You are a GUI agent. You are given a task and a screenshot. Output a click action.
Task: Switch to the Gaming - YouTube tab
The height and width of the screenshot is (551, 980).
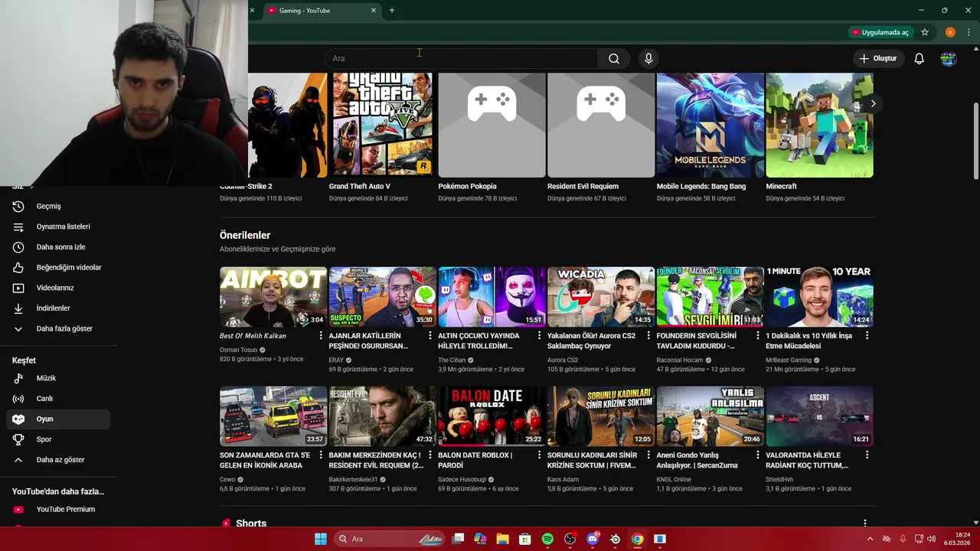322,11
